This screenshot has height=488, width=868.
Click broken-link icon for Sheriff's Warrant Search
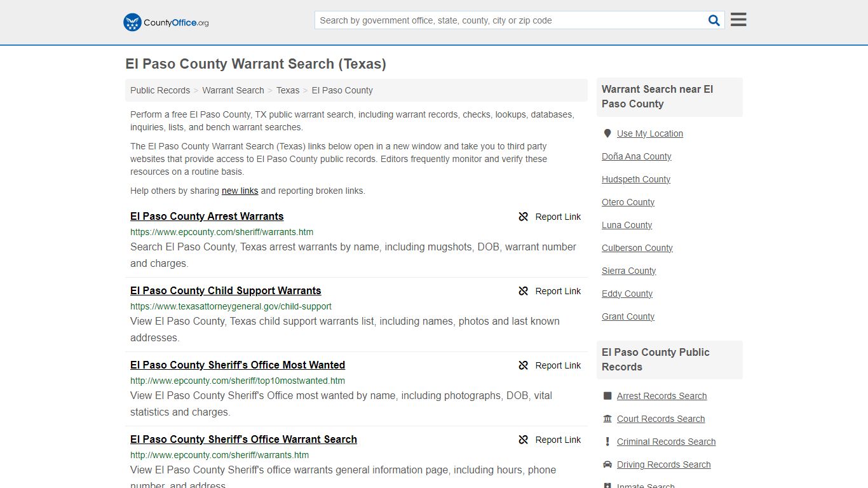pyautogui.click(x=524, y=440)
